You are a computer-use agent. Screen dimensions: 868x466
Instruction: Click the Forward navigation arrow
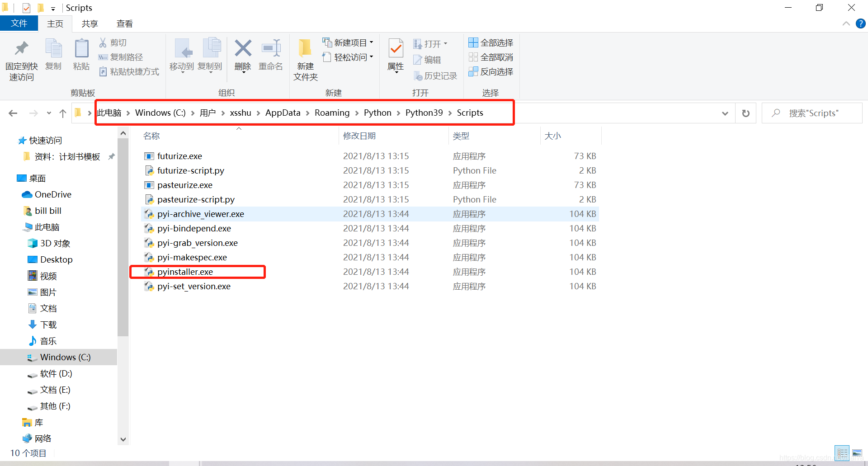point(33,113)
